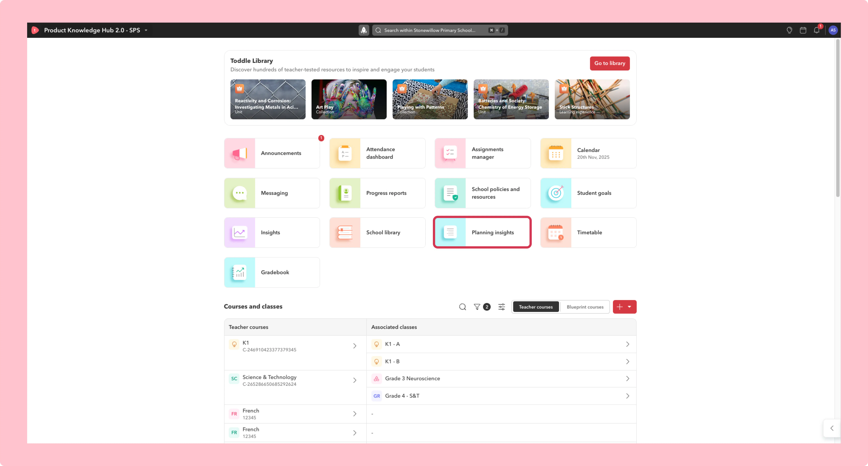
Task: Open the Student goals target icon
Action: [x=556, y=193]
